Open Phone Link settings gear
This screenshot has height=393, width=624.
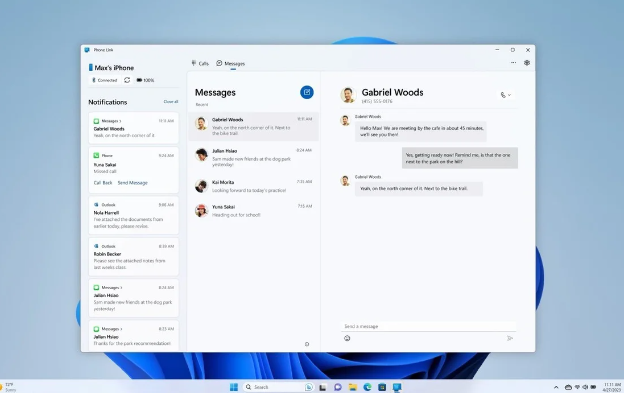(x=527, y=63)
